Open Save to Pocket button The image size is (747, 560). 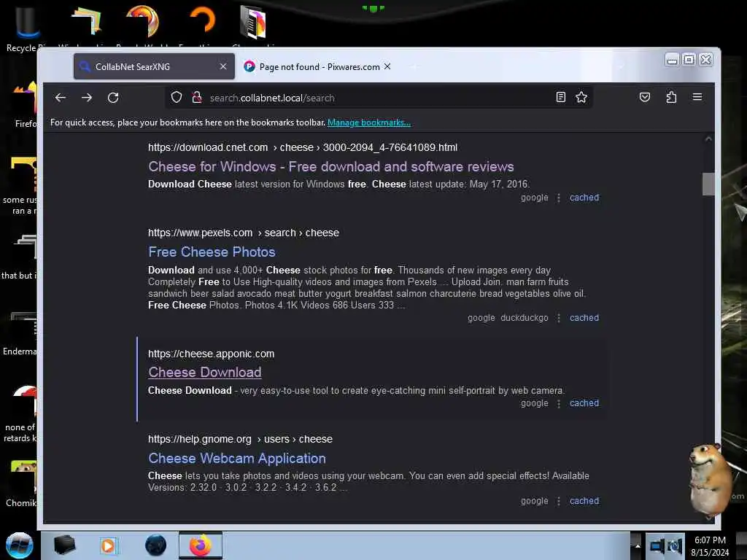645,97
